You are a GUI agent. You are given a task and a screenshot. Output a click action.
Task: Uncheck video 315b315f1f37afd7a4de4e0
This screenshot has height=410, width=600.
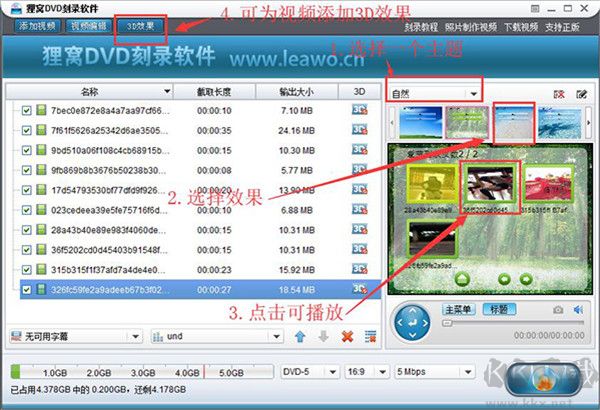pos(26,270)
